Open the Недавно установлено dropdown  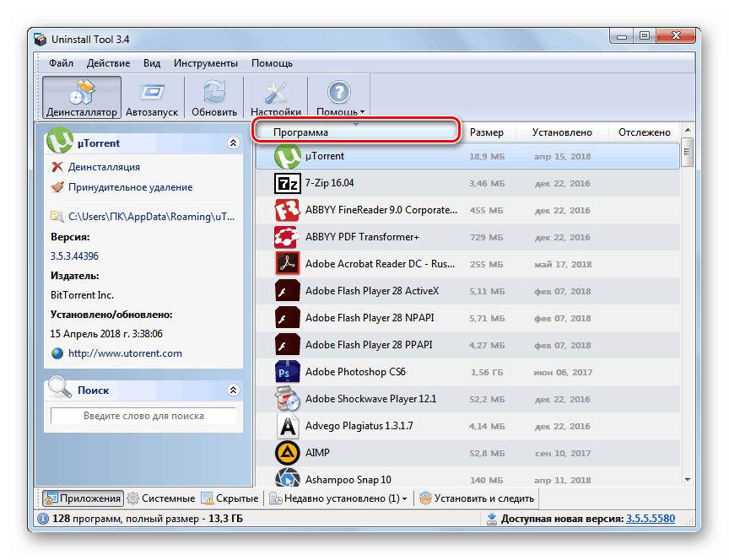pos(337,498)
